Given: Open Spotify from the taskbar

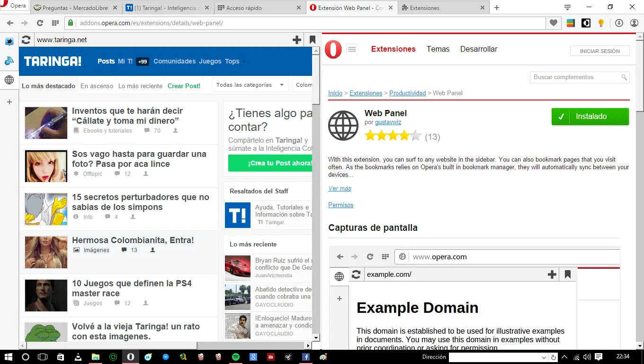Looking at the screenshot, I should point(236,357).
